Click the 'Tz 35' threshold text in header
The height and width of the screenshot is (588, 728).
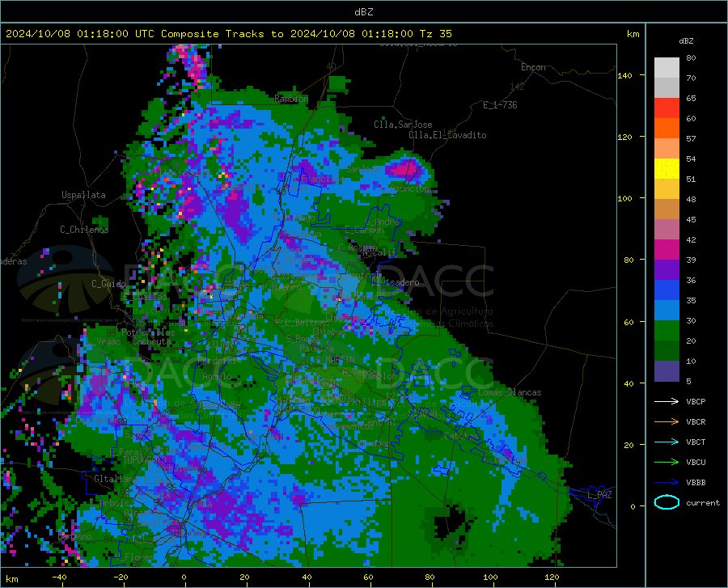click(435, 34)
